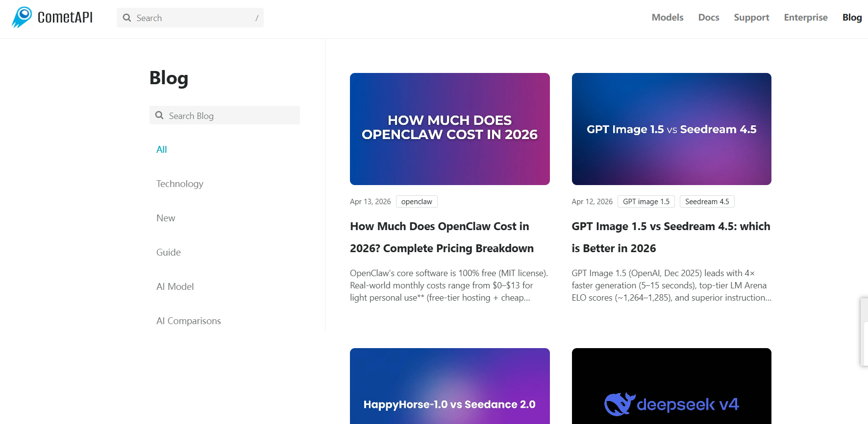Screen dimensions: 868x424
Task: Click the slash shortcut hint in search
Action: 257,18
